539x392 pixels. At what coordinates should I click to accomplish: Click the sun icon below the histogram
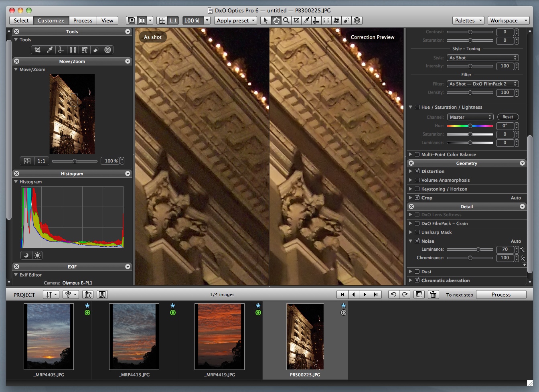point(37,255)
